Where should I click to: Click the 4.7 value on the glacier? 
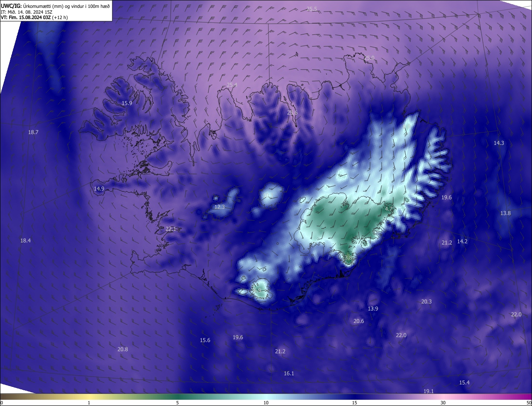(389, 209)
